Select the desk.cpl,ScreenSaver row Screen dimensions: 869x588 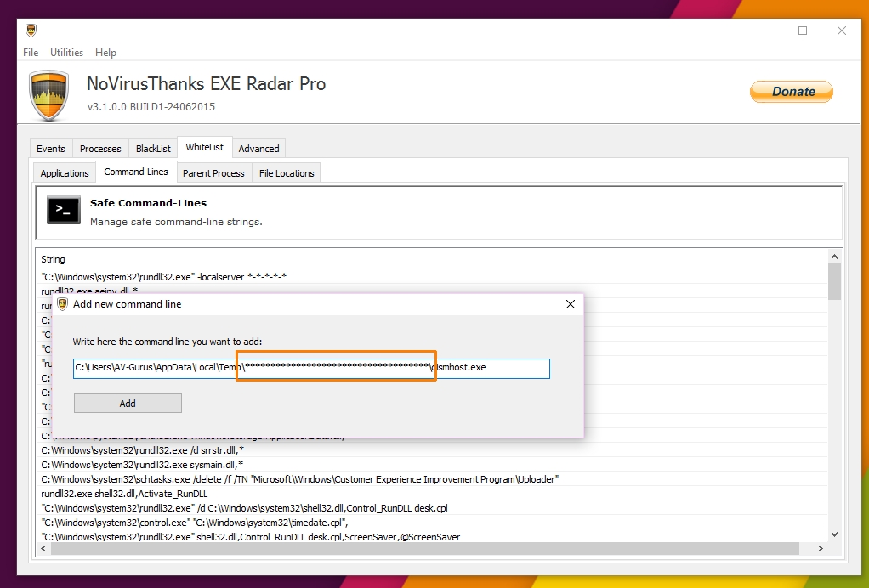coord(432,536)
